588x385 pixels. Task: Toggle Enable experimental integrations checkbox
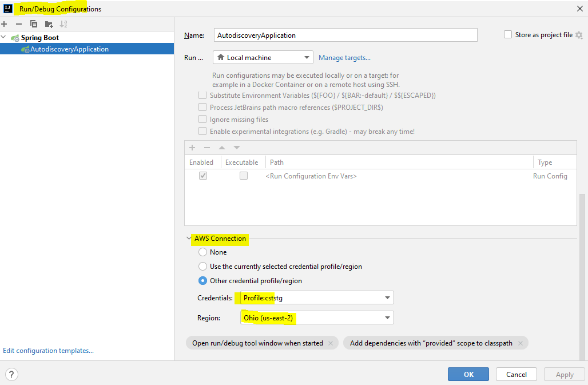pos(202,131)
